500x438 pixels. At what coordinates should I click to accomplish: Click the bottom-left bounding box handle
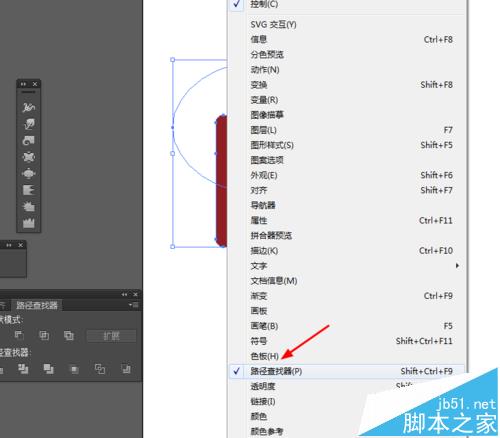click(x=173, y=247)
